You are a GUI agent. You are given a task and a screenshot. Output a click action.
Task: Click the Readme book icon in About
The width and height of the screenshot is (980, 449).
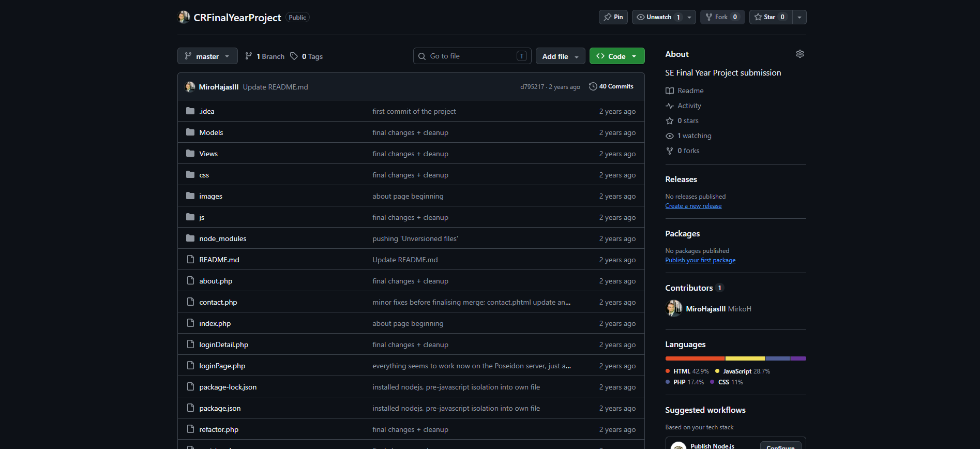click(670, 91)
